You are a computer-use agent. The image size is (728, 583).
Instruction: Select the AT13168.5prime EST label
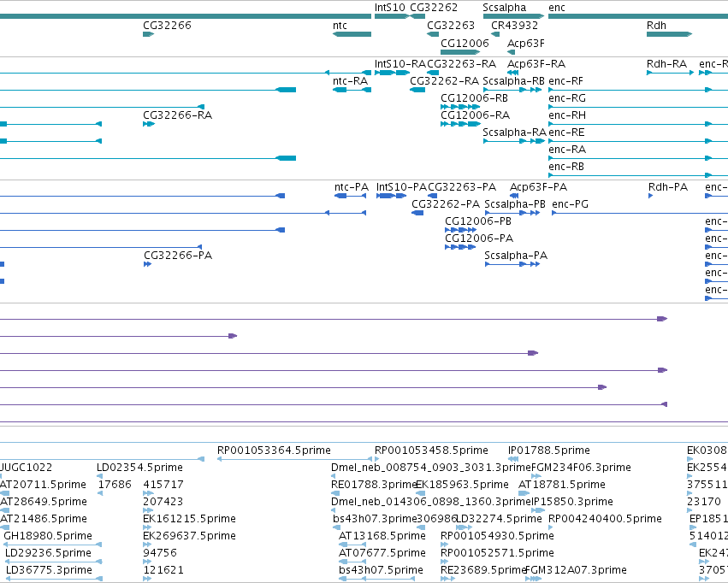[x=382, y=536]
